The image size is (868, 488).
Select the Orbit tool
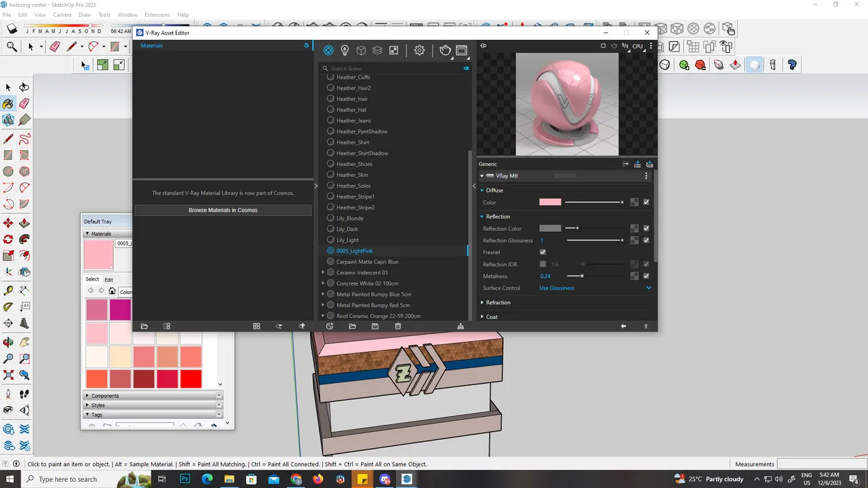(x=8, y=342)
